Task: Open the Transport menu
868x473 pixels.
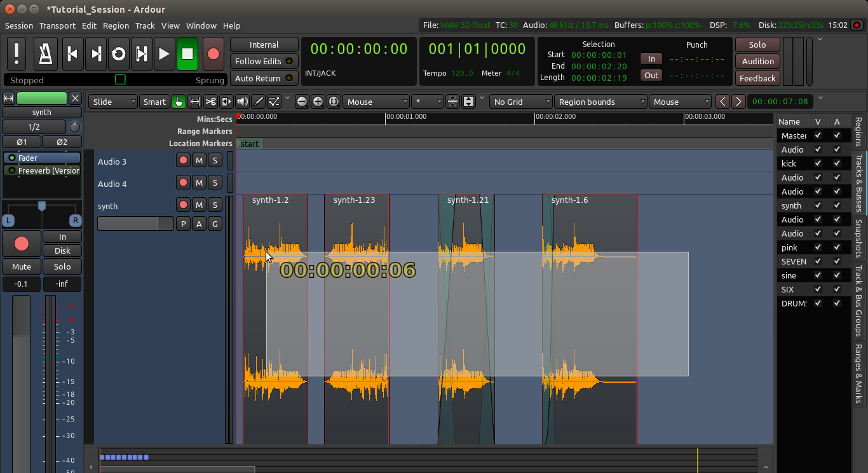Action: coord(57,25)
